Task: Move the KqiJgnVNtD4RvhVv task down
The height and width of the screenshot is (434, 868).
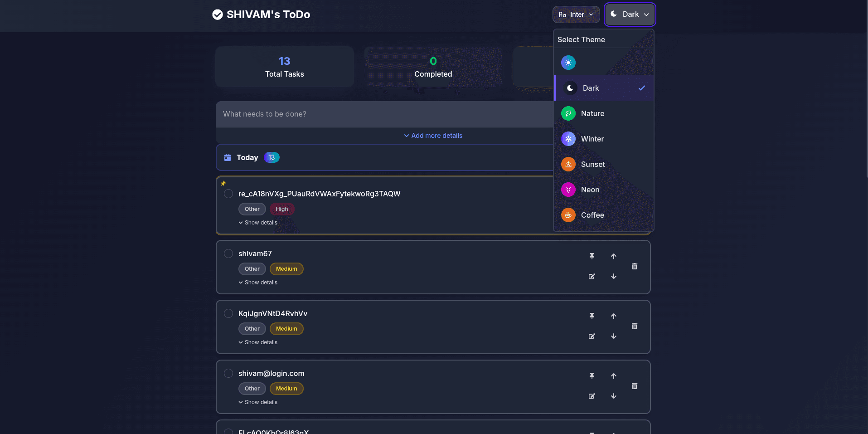Action: [613, 336]
